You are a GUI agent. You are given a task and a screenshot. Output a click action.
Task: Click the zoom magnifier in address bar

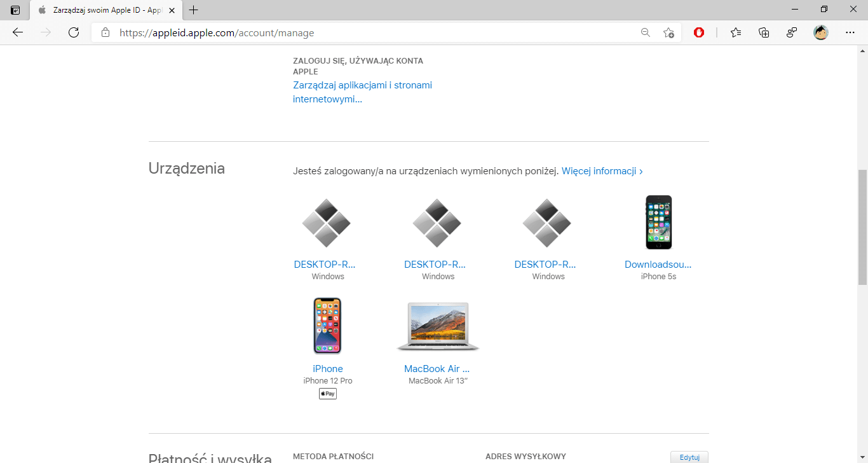pos(646,32)
